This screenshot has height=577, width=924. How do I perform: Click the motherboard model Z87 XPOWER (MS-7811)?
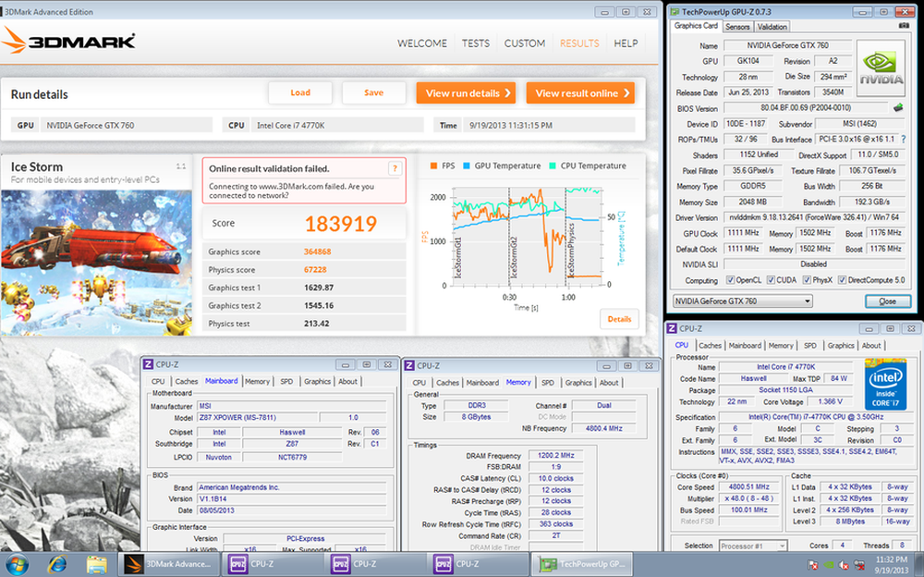[x=256, y=418]
